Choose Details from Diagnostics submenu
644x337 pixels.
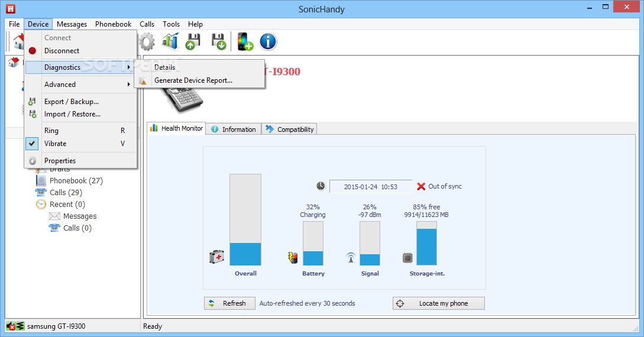tap(200, 67)
